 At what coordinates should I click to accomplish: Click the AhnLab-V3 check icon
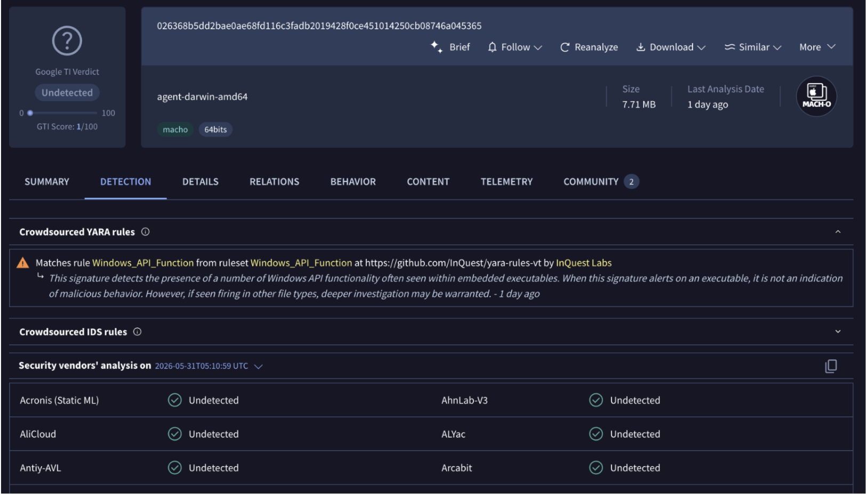(x=596, y=400)
